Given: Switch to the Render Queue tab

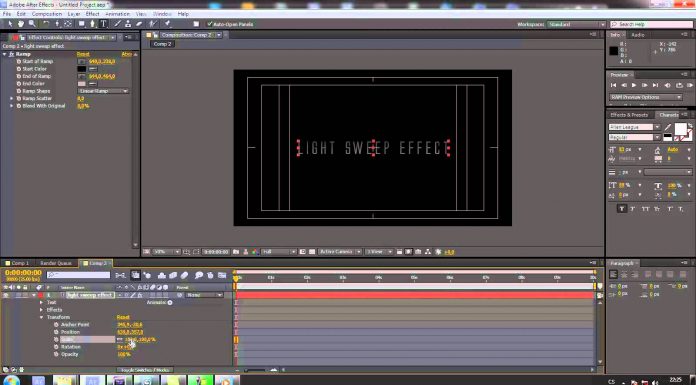Looking at the screenshot, I should 56,263.
